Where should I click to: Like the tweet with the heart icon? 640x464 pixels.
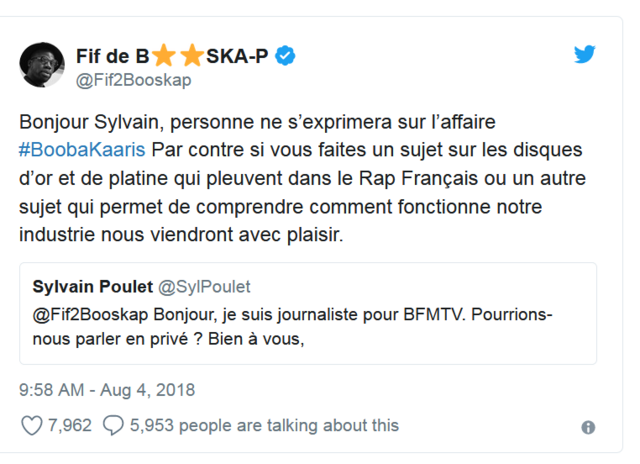tap(32, 425)
